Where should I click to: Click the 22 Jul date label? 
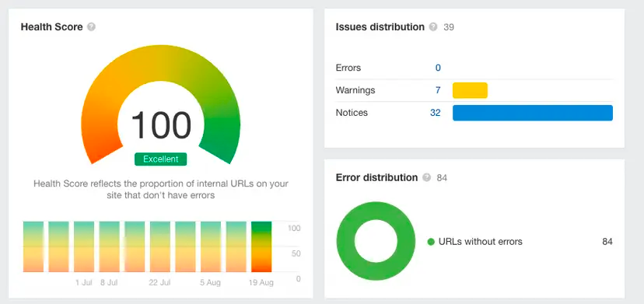pyautogui.click(x=159, y=283)
